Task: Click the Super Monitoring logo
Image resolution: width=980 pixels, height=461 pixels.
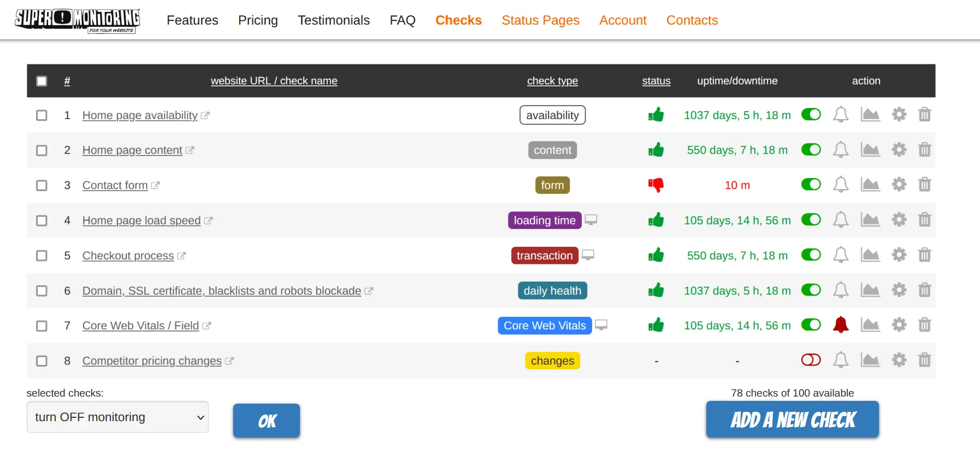Action: click(78, 21)
